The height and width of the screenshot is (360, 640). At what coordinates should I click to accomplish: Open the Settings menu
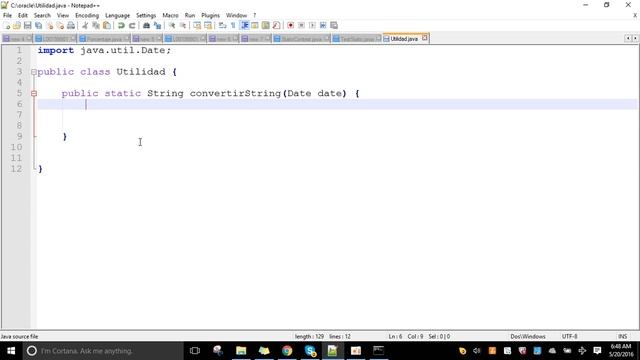click(x=146, y=15)
